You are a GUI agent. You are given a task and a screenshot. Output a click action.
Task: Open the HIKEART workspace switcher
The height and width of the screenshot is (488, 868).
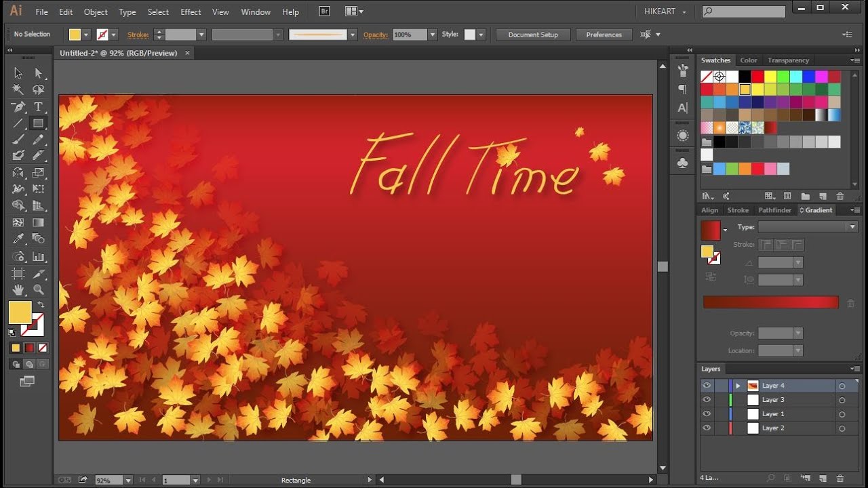coord(665,12)
